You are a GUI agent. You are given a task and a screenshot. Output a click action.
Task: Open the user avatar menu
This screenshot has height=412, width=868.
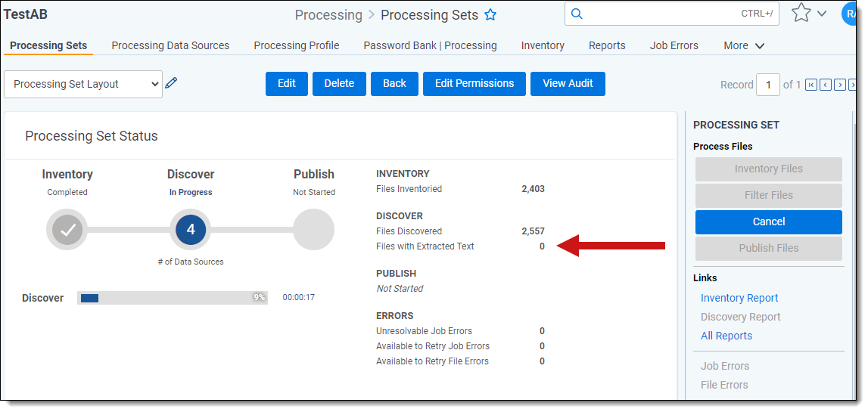click(851, 14)
